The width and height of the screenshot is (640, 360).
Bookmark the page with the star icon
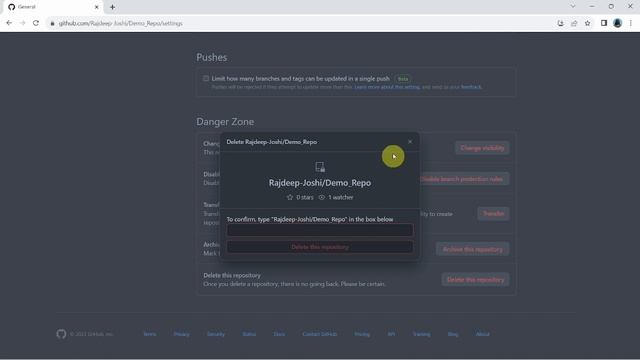587,23
